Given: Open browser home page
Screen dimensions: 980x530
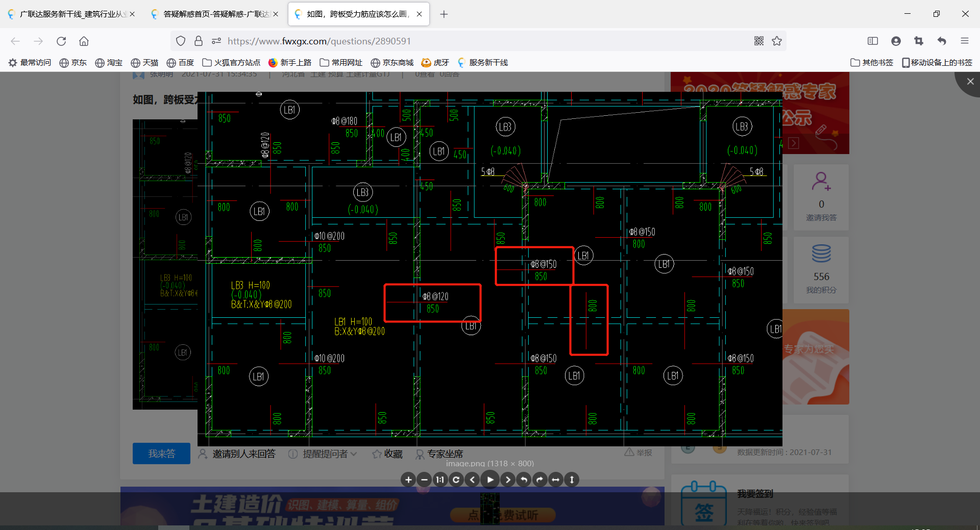Looking at the screenshot, I should (x=84, y=41).
